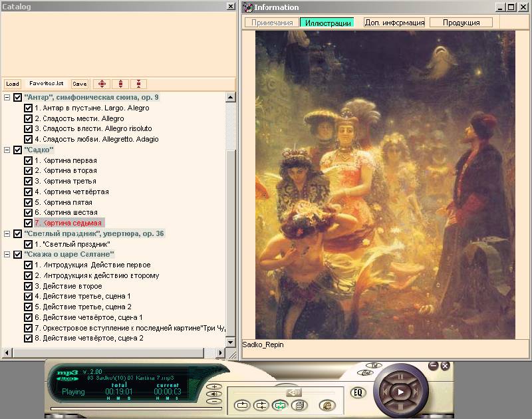Collapse the "Сказка о царе Салтане" tree node
532x419 pixels.
(7, 254)
